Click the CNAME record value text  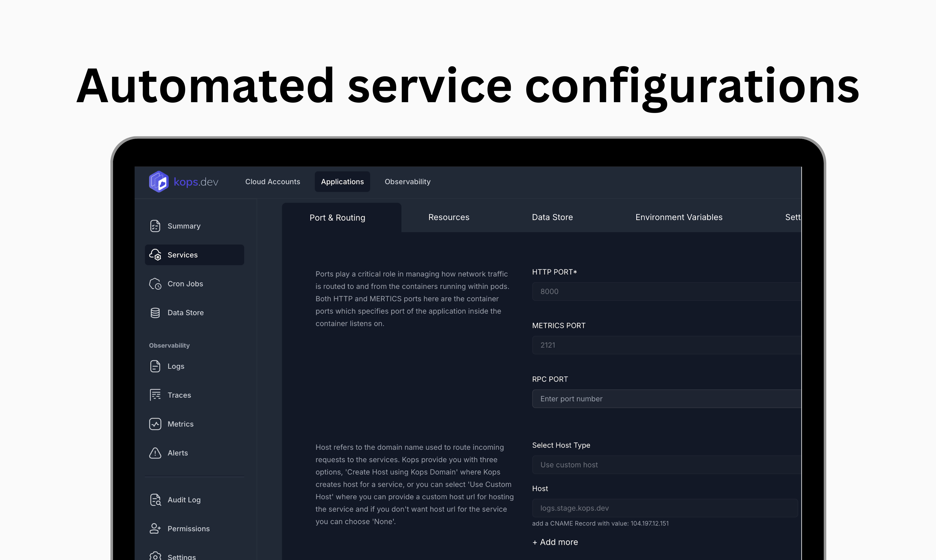coord(600,523)
